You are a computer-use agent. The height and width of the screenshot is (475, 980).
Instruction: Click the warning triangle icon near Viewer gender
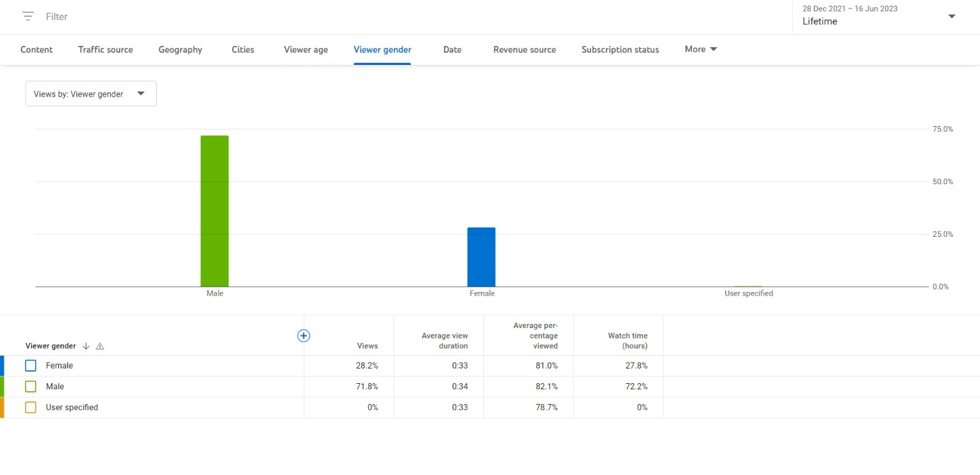coord(100,346)
